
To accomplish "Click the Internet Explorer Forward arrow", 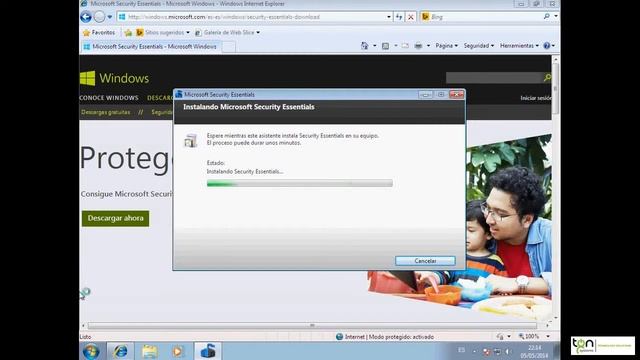I will point(99,17).
